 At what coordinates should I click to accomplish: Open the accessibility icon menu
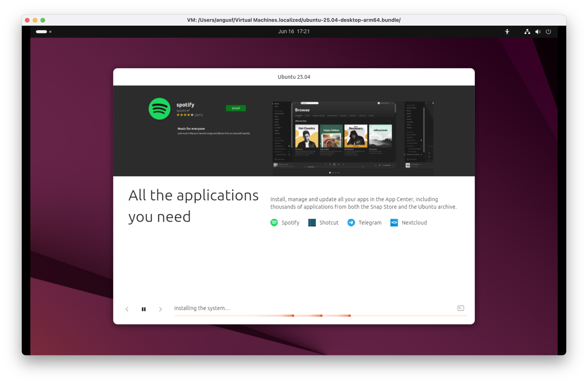[507, 31]
